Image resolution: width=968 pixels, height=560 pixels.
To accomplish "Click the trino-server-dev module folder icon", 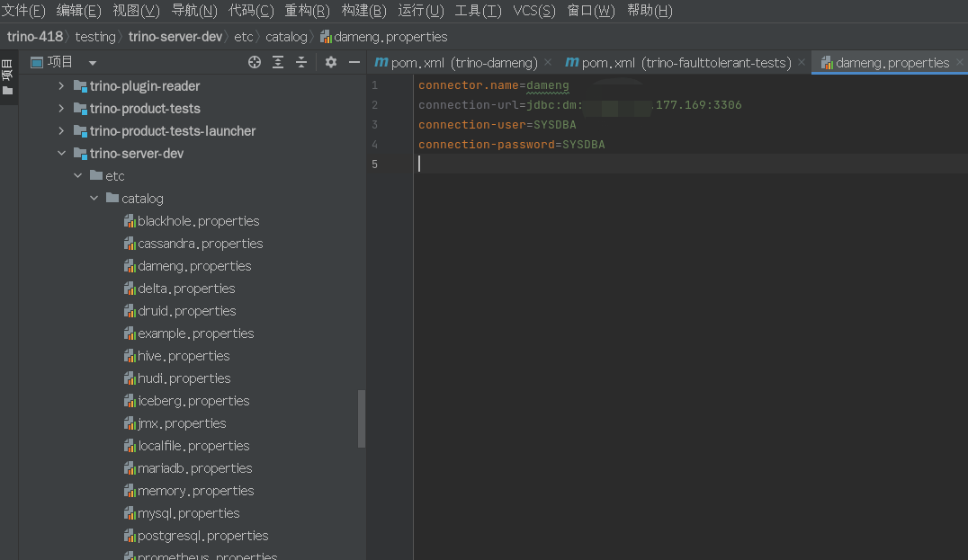I will coord(80,154).
